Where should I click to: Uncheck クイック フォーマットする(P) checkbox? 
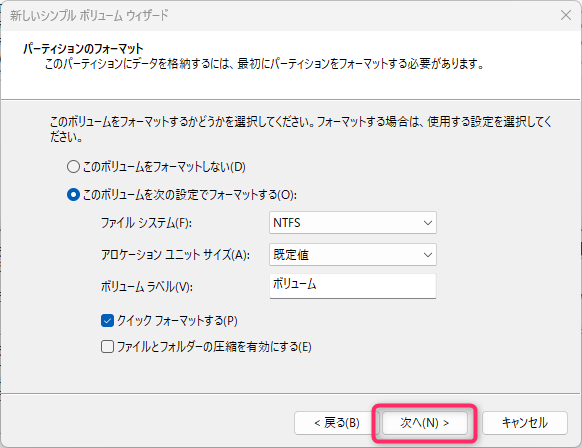107,320
